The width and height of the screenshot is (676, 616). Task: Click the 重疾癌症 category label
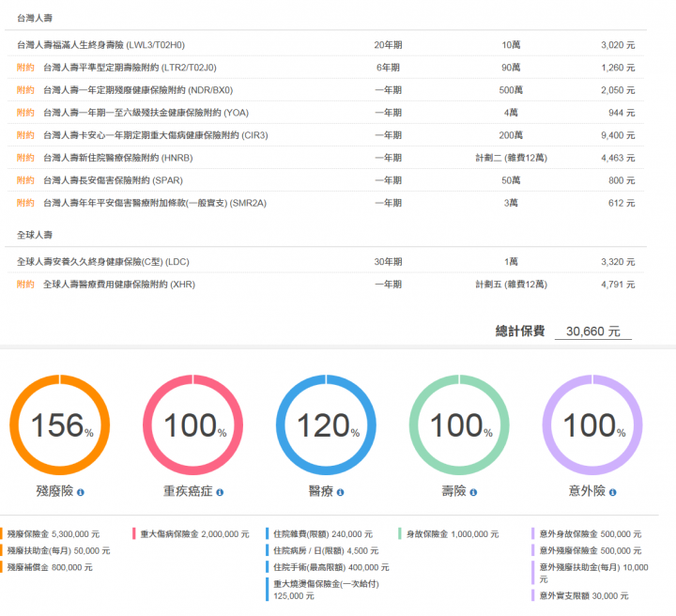pos(188,491)
